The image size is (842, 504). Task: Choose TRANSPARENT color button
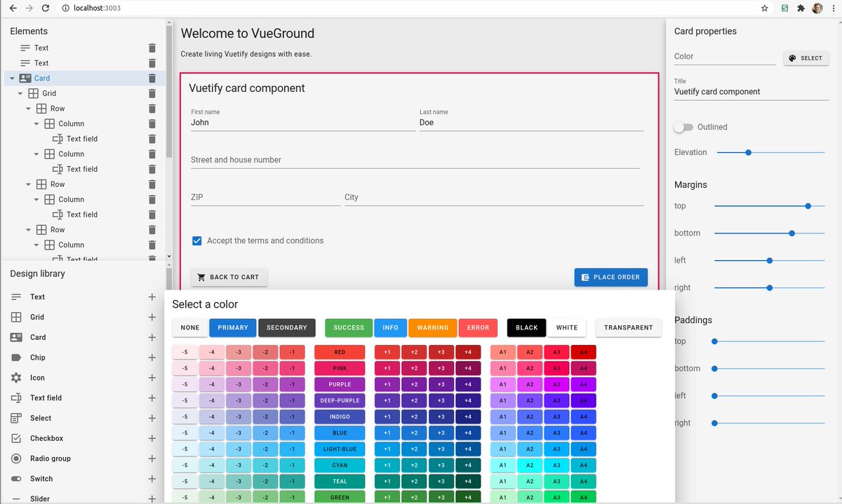tap(628, 327)
